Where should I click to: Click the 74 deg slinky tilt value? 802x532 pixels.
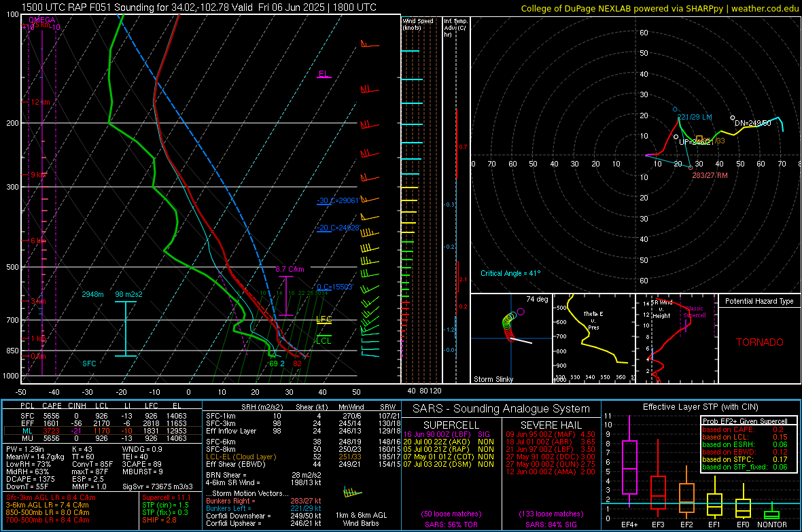pyautogui.click(x=537, y=299)
